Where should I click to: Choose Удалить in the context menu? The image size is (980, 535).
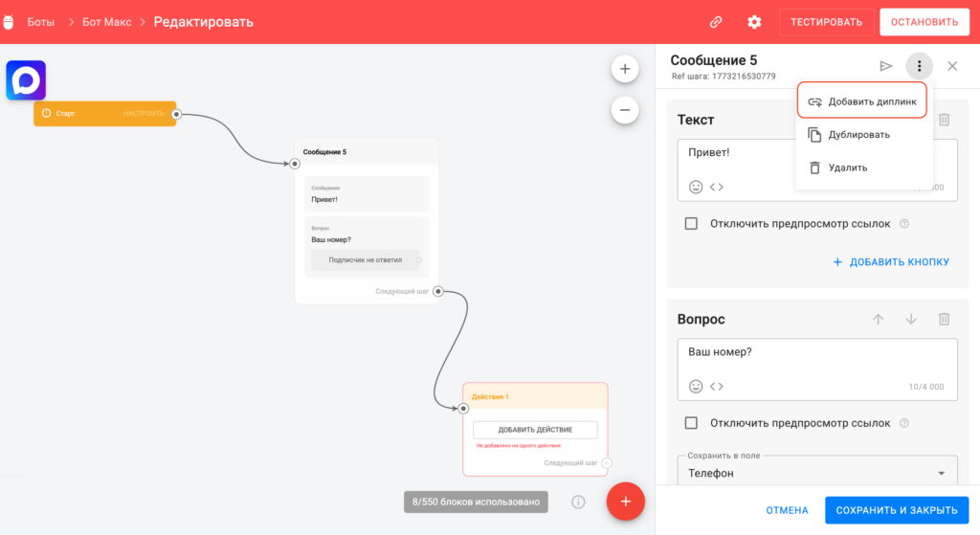tap(847, 167)
